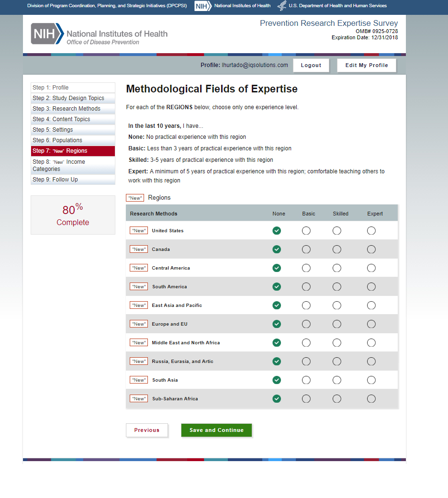
Task: Select Skilled for East Asia and Pacific
Action: pyautogui.click(x=337, y=305)
